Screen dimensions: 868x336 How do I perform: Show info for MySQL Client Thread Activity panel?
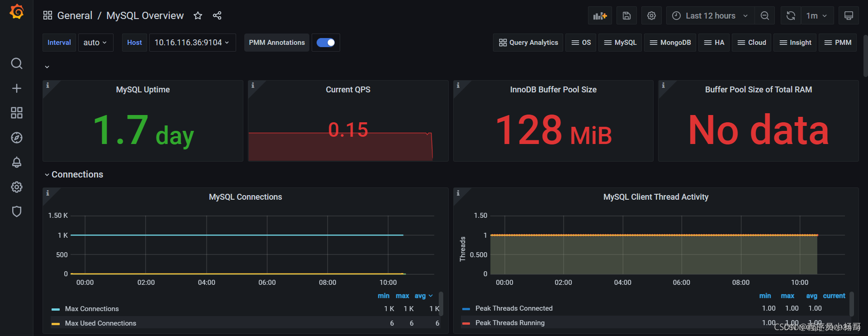[458, 193]
